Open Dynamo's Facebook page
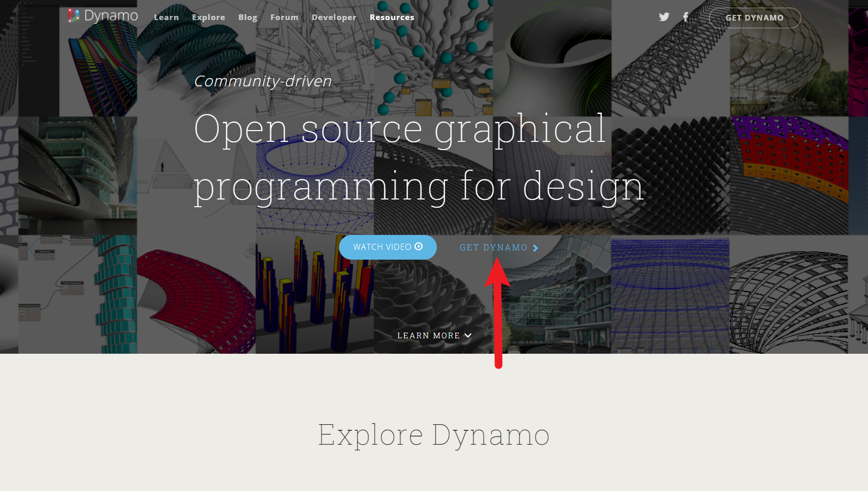The height and width of the screenshot is (491, 868). (685, 17)
